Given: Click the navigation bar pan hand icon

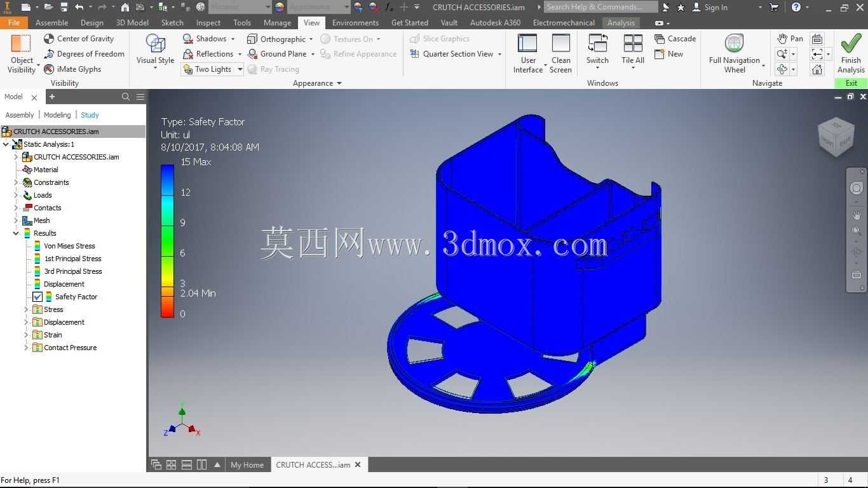Looking at the screenshot, I should pyautogui.click(x=857, y=215).
